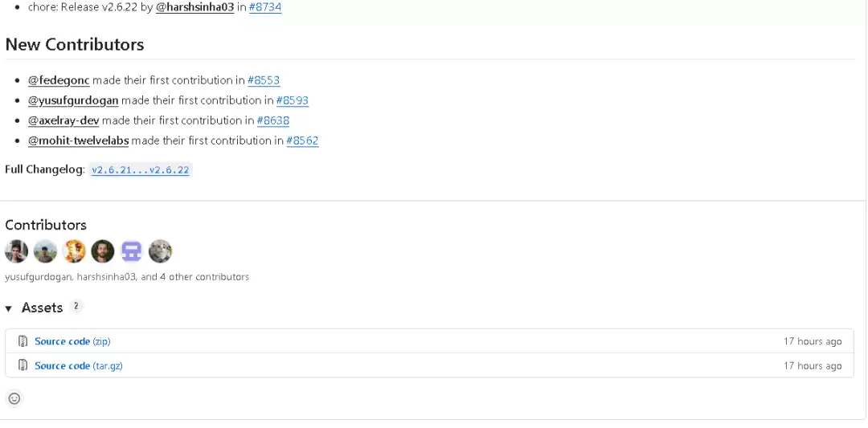The image size is (868, 428).
Task: Open @axelray-dev profile mention
Action: point(63,120)
